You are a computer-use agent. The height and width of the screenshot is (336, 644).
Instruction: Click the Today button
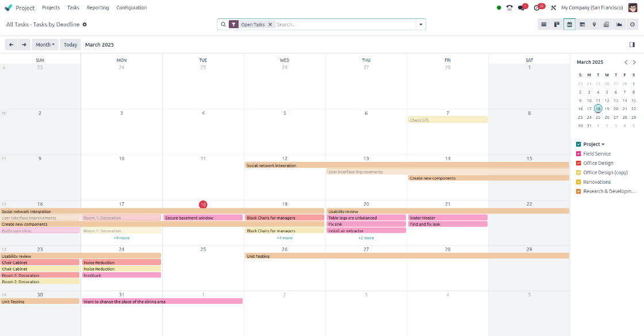[70, 45]
